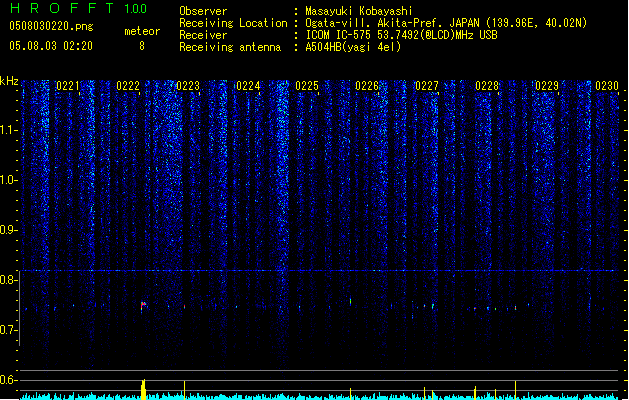Image resolution: width=629 pixels, height=400 pixels.
Task: Click time marker 0230
Action: tap(607, 86)
